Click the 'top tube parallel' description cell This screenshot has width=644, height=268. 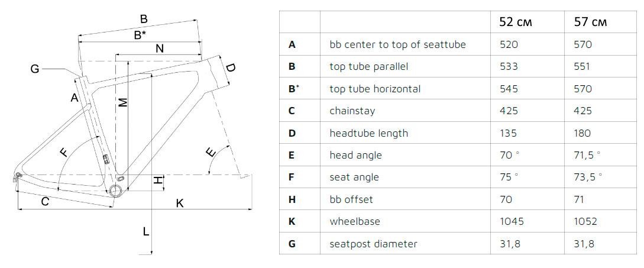pos(368,67)
